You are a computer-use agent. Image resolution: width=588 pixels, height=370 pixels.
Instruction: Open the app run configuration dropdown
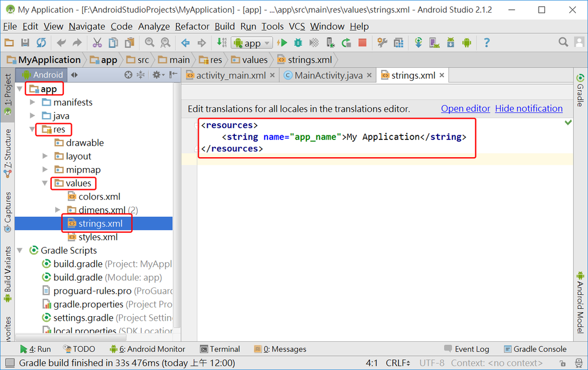click(x=252, y=43)
